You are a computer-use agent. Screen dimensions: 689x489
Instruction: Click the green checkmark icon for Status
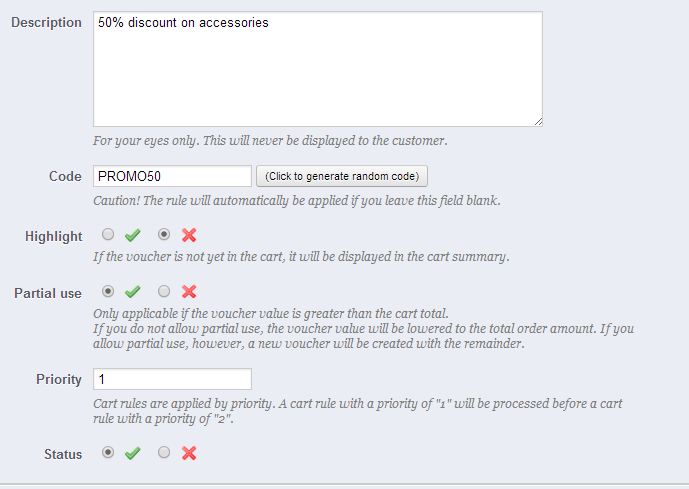pos(133,453)
